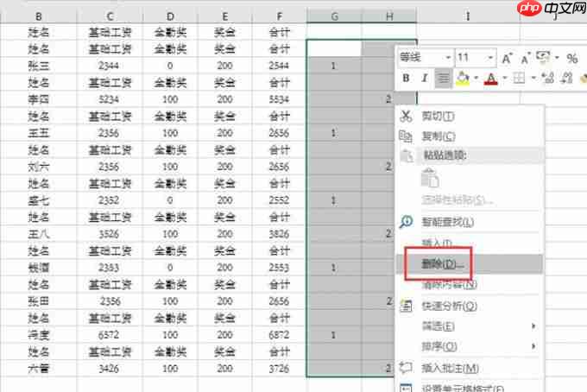Select Clear Contents (清除内容) menu item
587x392 pixels.
pyautogui.click(x=470, y=285)
